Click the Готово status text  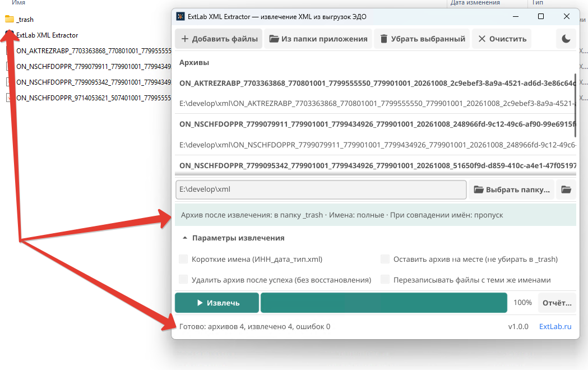254,326
